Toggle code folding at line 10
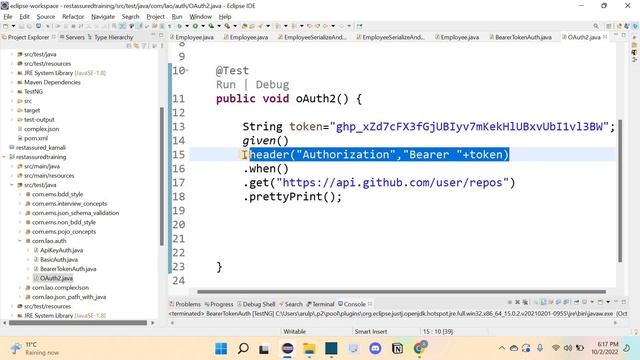Viewport: 640px width, 360px height. [187, 71]
